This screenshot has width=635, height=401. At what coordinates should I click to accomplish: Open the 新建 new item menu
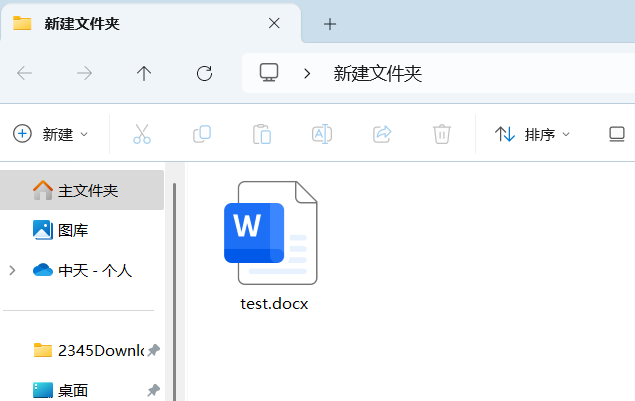(51, 134)
